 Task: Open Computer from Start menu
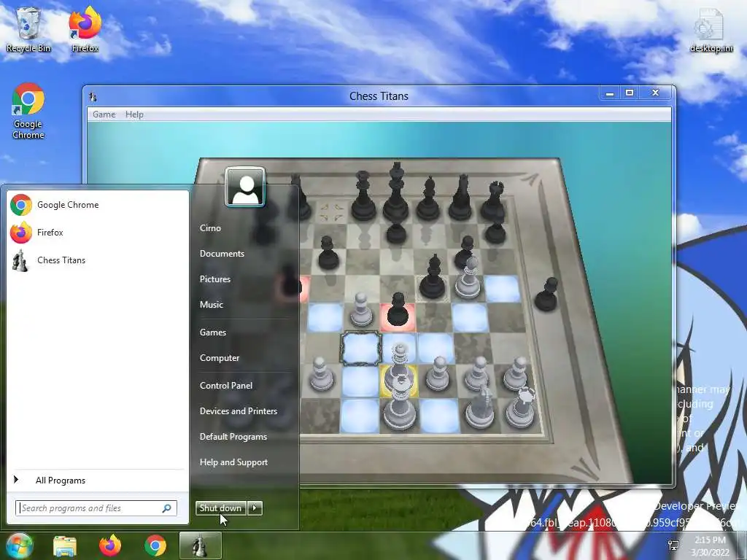point(219,358)
